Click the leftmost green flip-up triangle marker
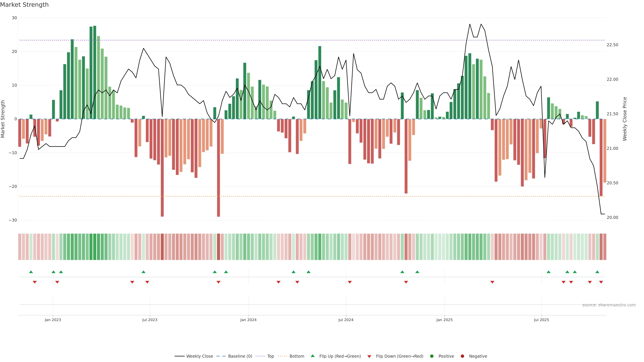Image resolution: width=644 pixels, height=362 pixels. click(x=31, y=272)
